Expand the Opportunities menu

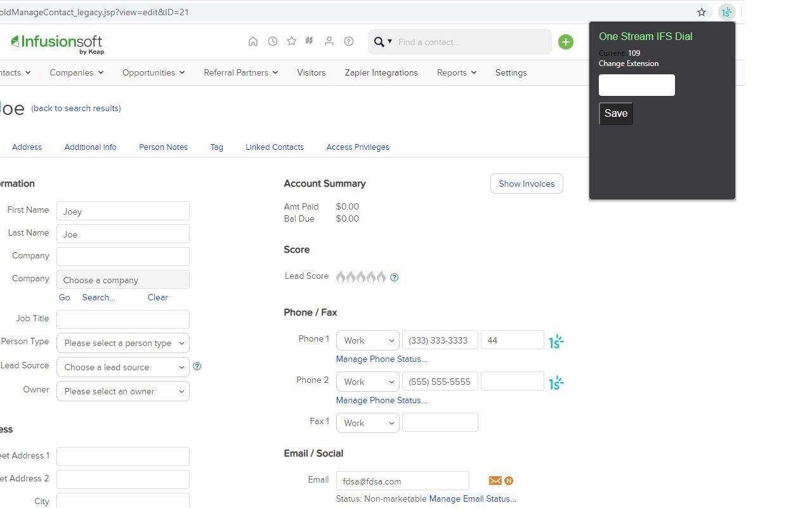tap(154, 72)
